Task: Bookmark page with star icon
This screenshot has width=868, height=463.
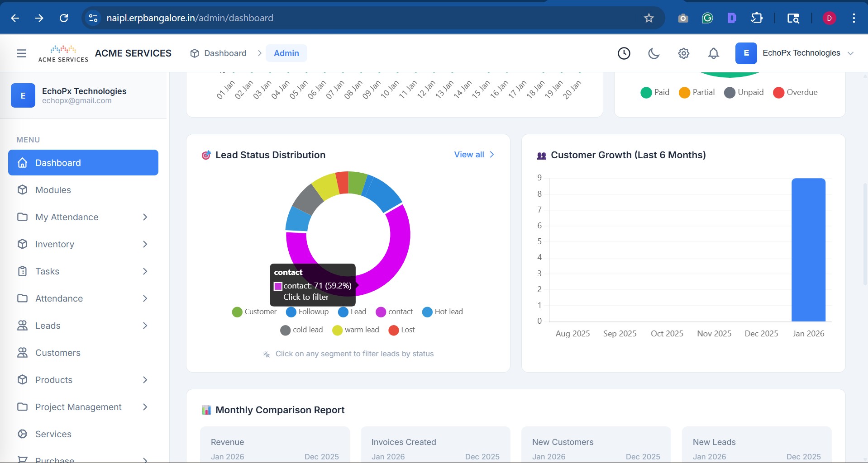Action: tap(649, 18)
